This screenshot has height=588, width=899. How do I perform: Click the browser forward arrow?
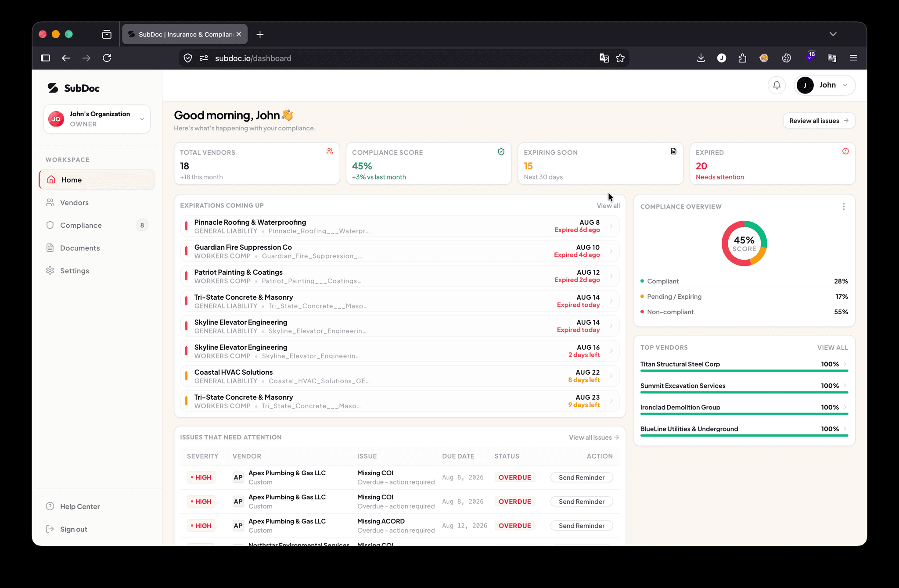(x=86, y=58)
